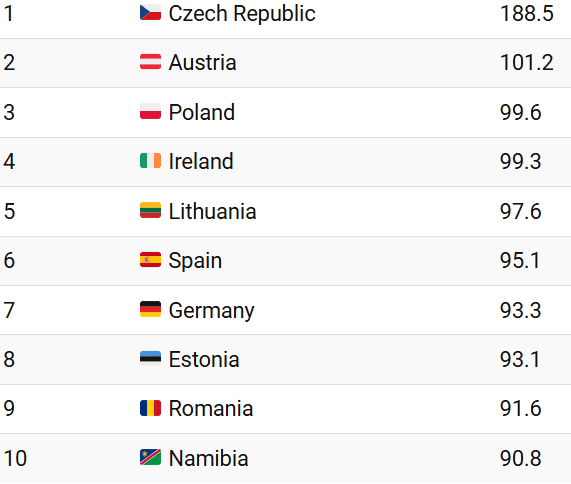The width and height of the screenshot is (571, 484).
Task: Click rank number 10
Action: 15,458
